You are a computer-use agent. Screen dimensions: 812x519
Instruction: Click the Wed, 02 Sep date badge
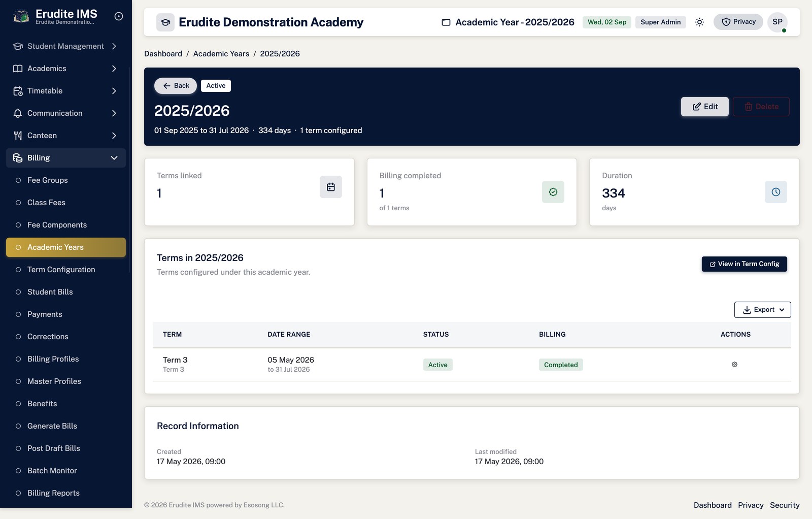tap(607, 22)
